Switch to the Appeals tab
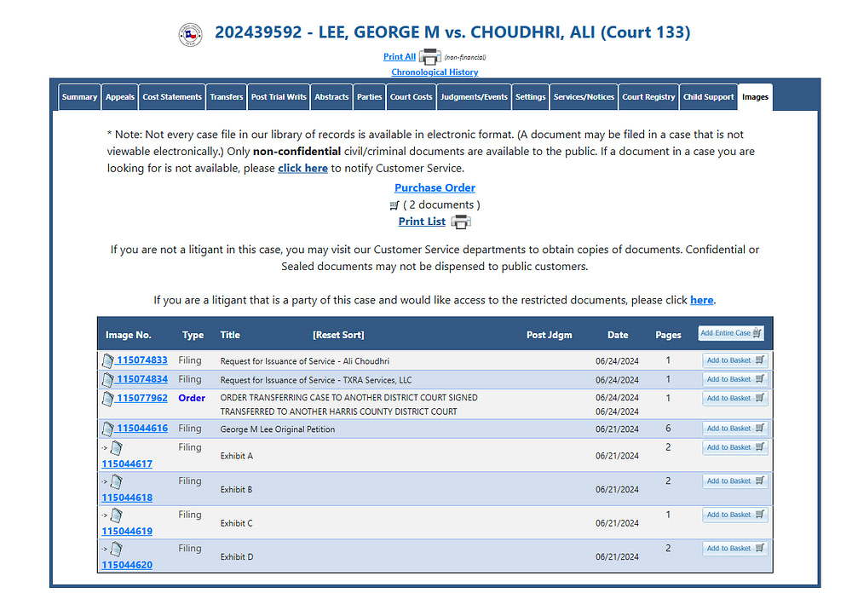Screen dimensions: 852x616 click(x=119, y=97)
